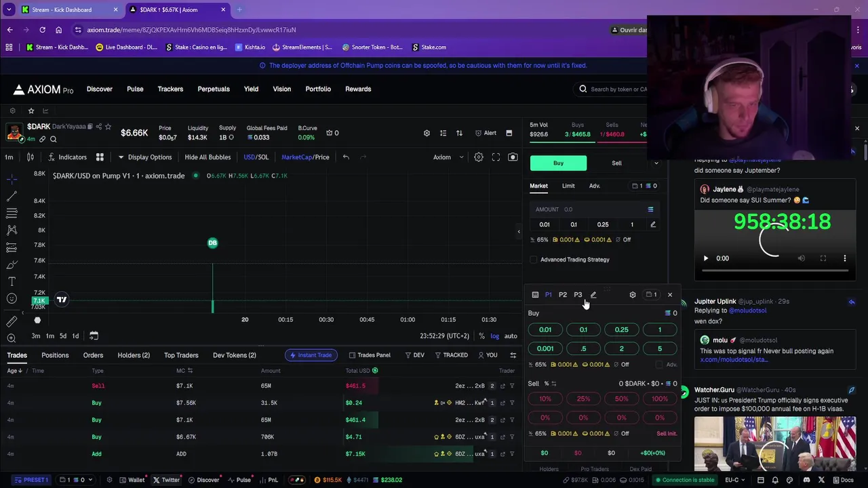Sort trades by Age column
Screen dimensions: 868x488
coord(14,371)
